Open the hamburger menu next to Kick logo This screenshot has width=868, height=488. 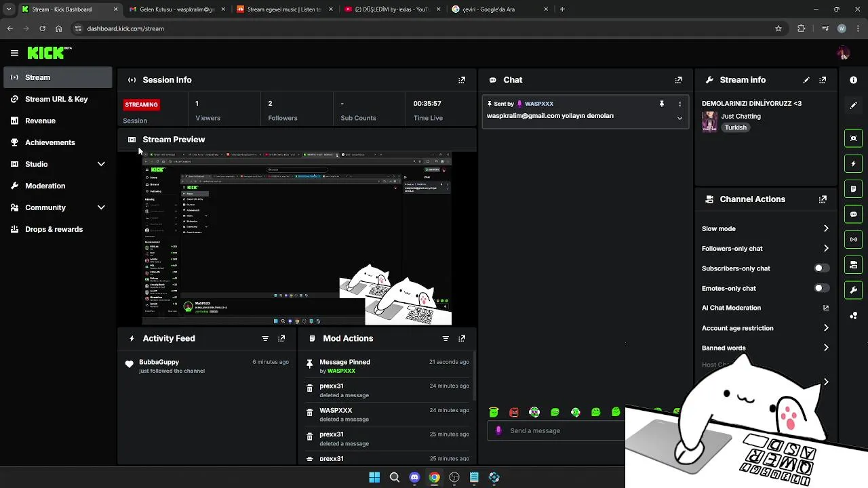tap(14, 53)
